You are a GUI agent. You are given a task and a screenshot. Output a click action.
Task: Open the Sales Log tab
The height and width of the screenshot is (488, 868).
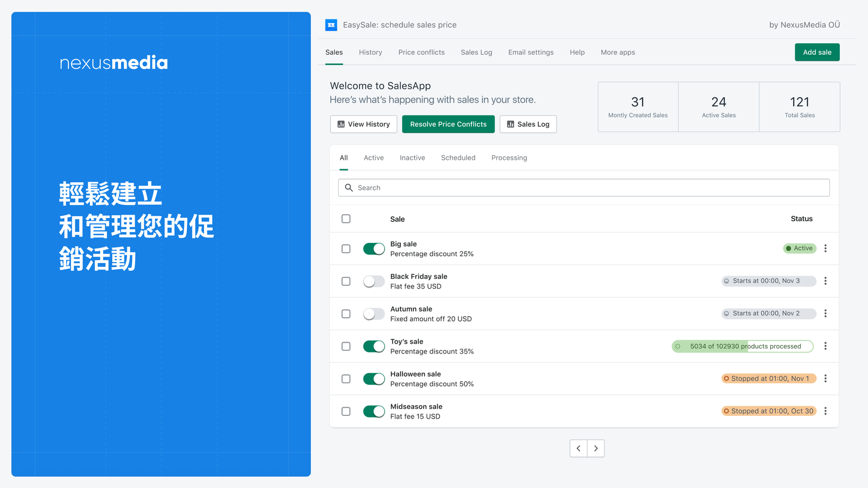click(476, 53)
